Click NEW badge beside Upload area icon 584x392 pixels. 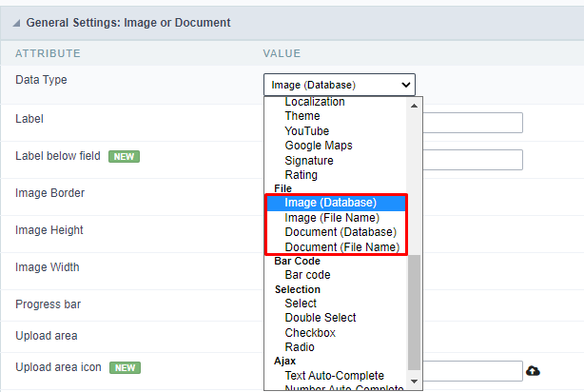[x=125, y=368]
